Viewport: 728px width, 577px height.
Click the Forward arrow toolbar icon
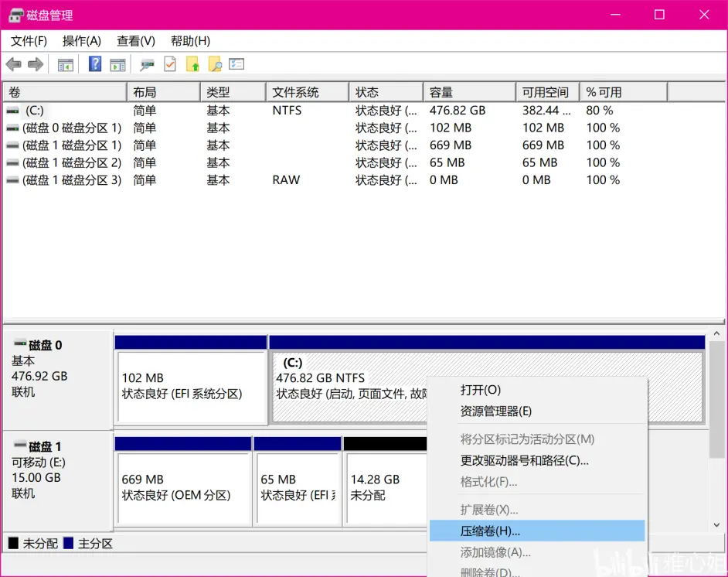point(36,64)
